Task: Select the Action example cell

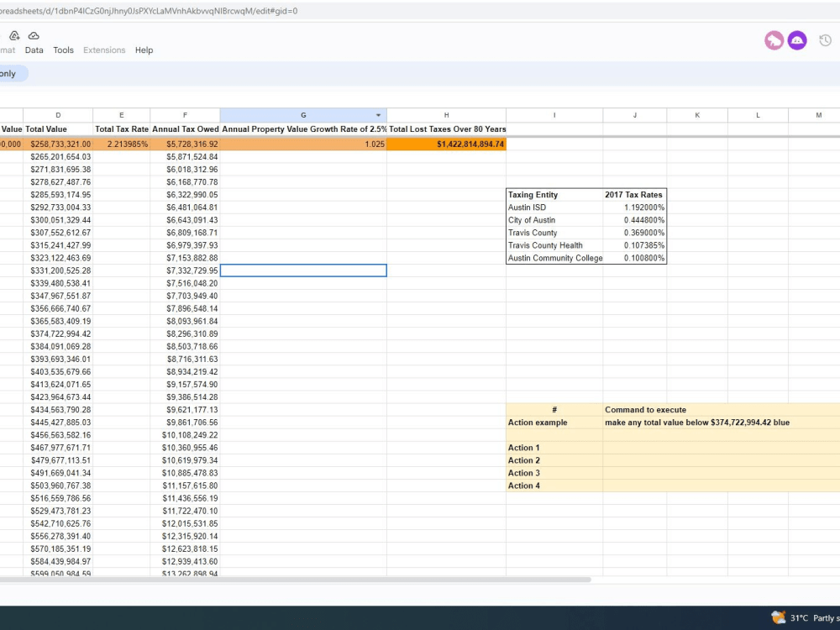Action: point(554,423)
